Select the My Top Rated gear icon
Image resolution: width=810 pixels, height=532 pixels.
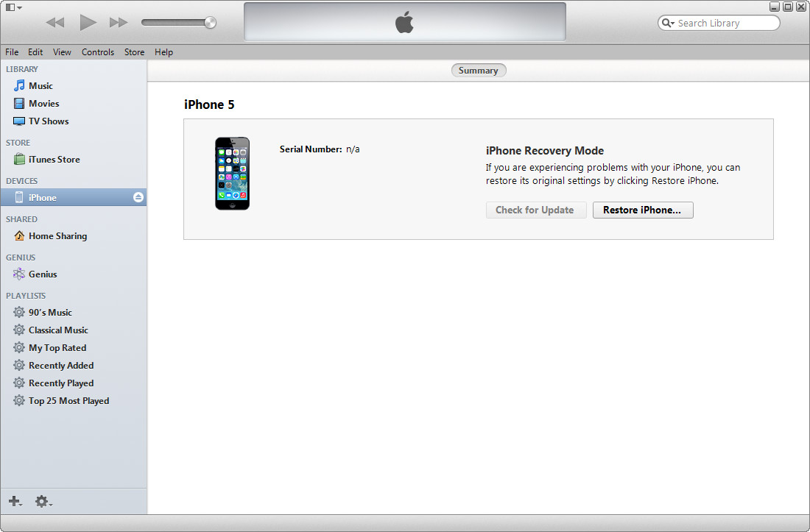click(x=19, y=347)
